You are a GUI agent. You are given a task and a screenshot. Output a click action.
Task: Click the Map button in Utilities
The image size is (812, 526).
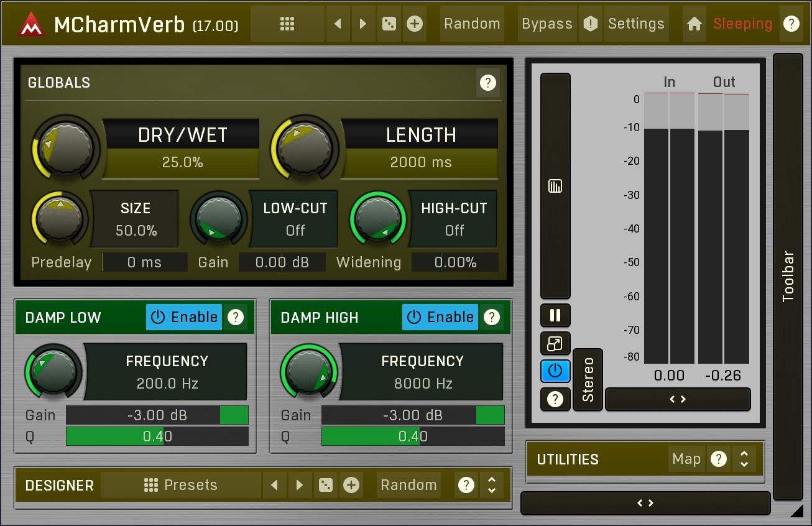click(686, 459)
